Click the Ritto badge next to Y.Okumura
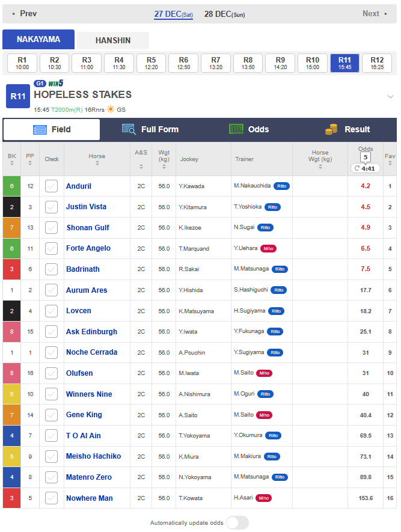 (x=273, y=436)
